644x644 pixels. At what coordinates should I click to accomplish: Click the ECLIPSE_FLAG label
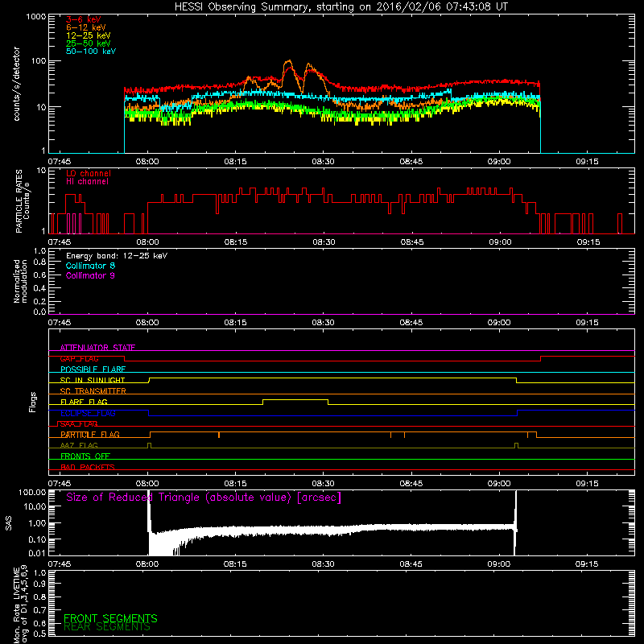click(88, 413)
